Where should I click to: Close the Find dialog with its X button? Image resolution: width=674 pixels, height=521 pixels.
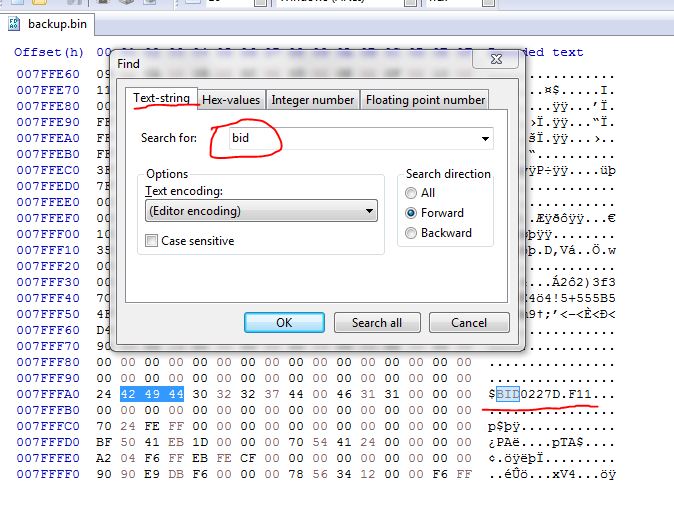point(496,59)
